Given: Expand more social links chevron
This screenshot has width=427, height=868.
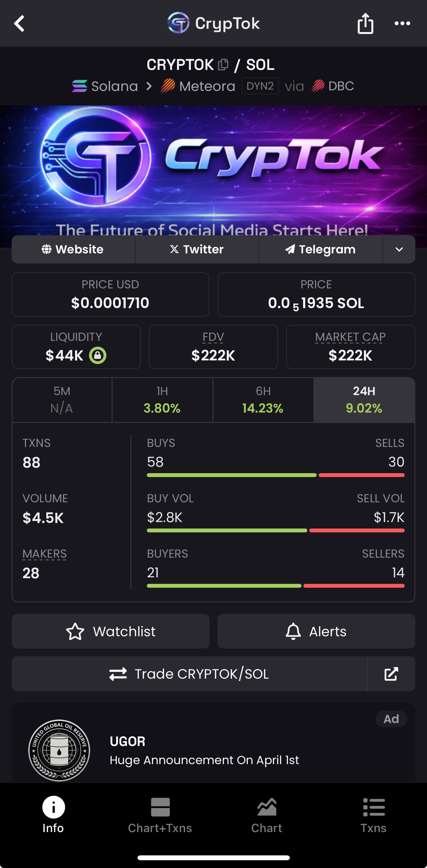Looking at the screenshot, I should pos(399,249).
